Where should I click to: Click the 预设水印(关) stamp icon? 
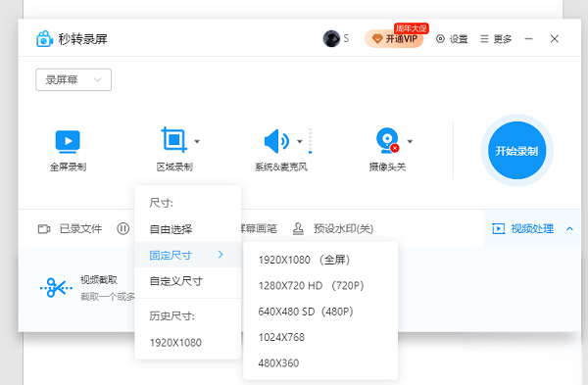[x=298, y=228]
